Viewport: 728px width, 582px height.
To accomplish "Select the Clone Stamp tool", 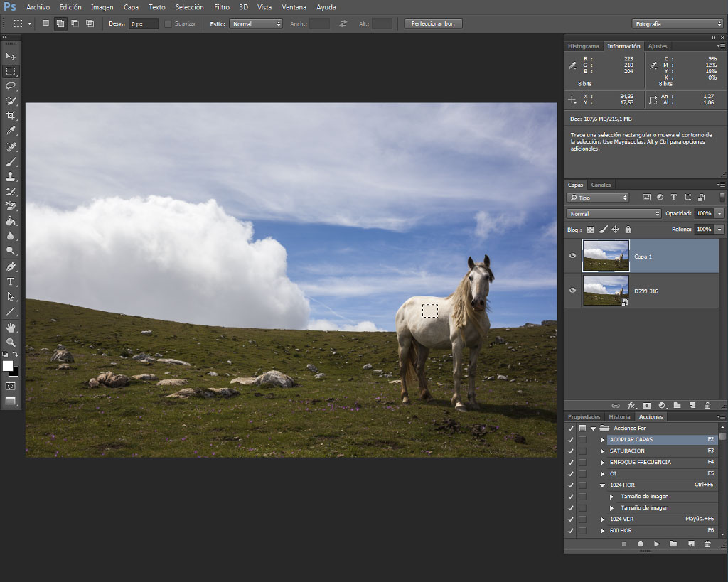I will (x=10, y=176).
